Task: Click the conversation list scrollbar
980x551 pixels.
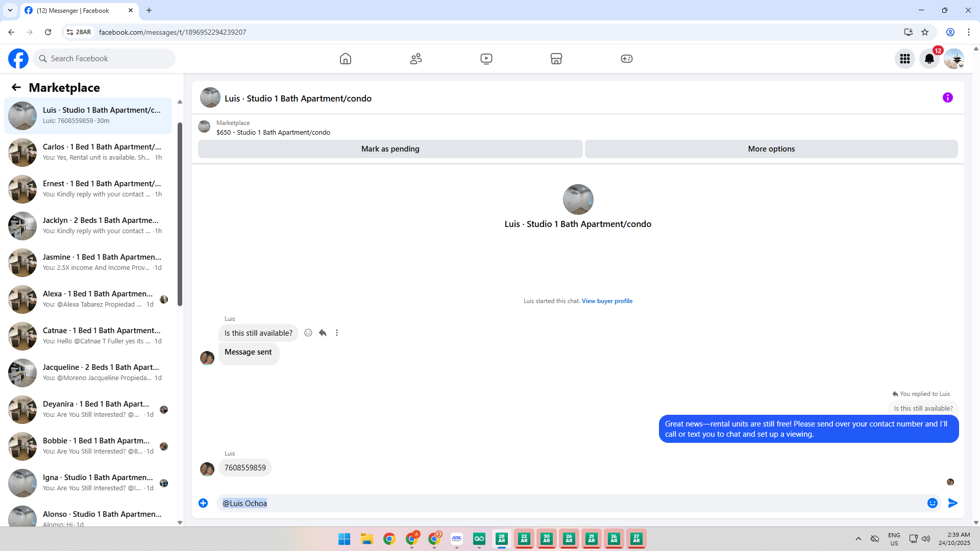Action: [x=180, y=214]
